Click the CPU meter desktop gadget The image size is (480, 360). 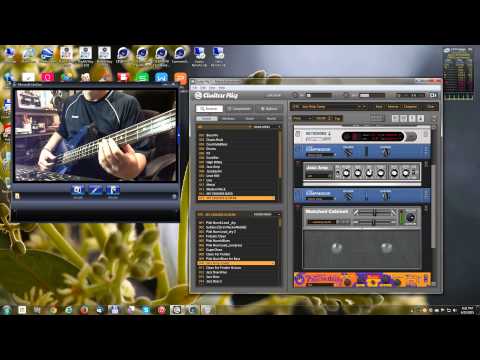[x=459, y=73]
